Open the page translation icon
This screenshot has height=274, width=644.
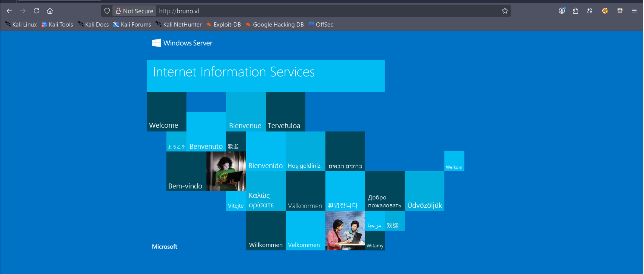(590, 11)
